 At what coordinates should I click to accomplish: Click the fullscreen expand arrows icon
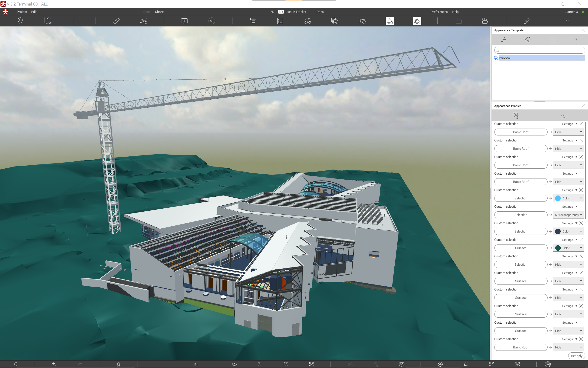(x=492, y=364)
